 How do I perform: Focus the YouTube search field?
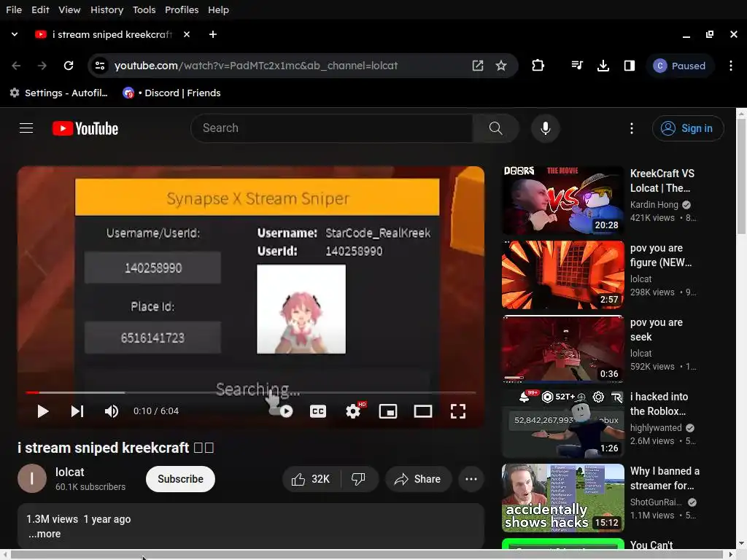332,128
